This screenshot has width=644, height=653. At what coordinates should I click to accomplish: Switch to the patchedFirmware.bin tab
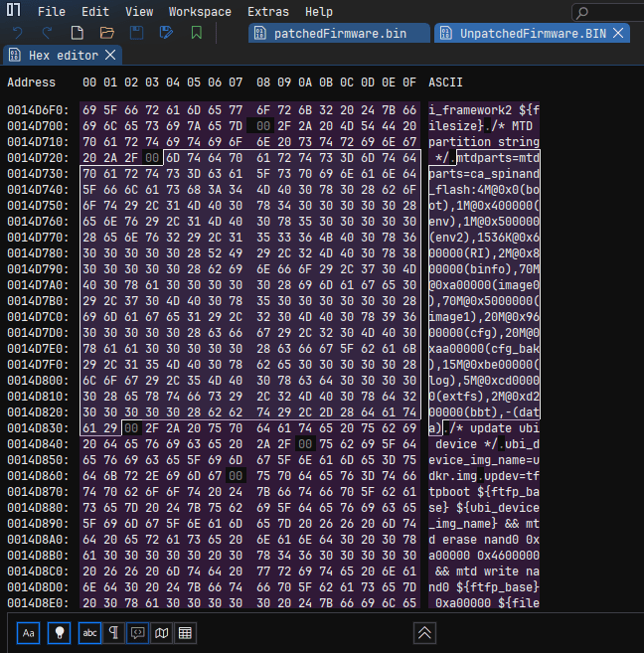coord(339,34)
